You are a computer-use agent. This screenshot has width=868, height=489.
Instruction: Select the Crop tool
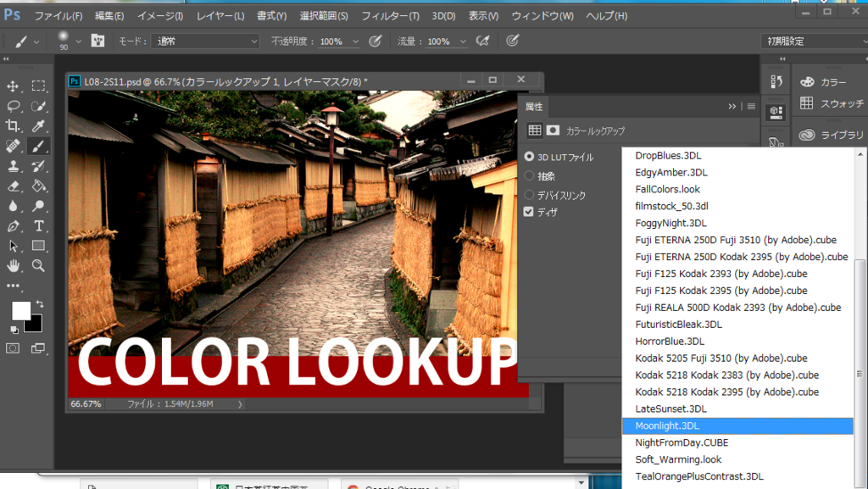[x=14, y=127]
